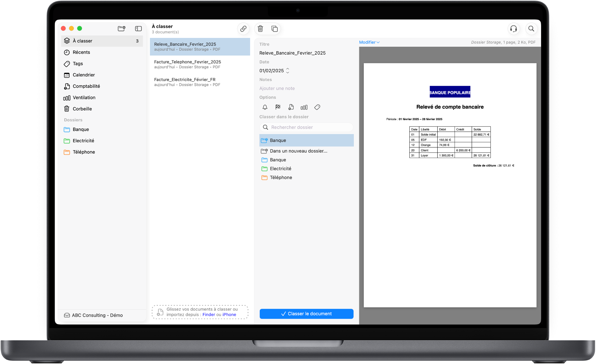Open search with the magnifier icon
This screenshot has height=364, width=596.
531,29
